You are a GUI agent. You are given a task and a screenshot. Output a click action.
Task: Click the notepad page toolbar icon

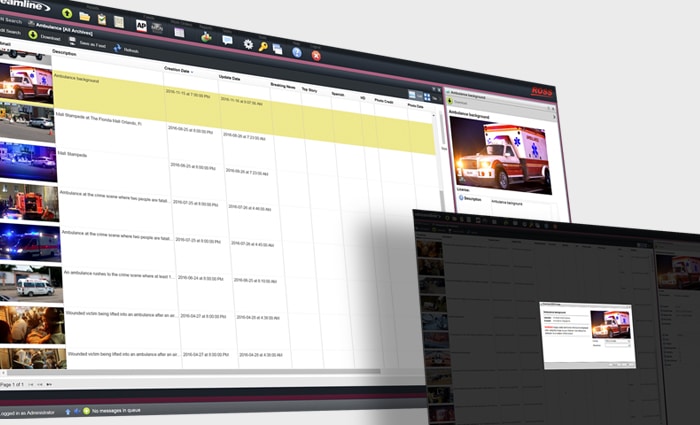[x=119, y=22]
